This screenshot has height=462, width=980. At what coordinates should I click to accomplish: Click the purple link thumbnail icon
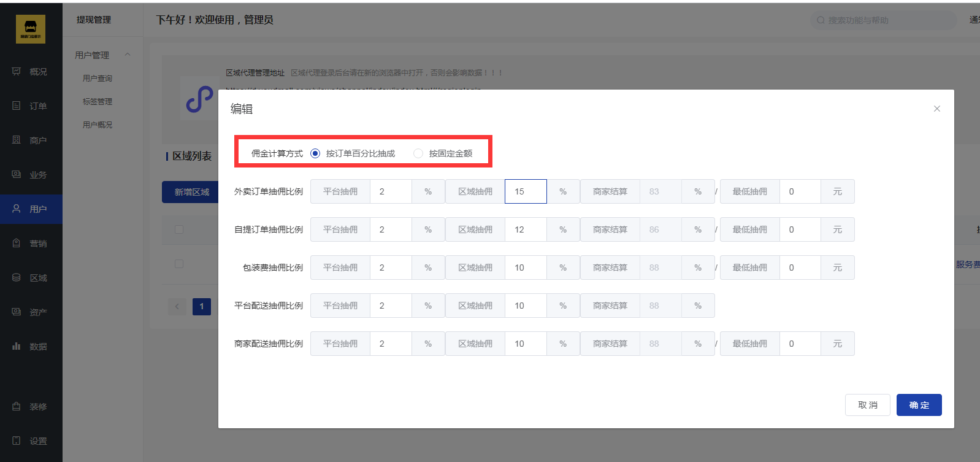(x=199, y=99)
